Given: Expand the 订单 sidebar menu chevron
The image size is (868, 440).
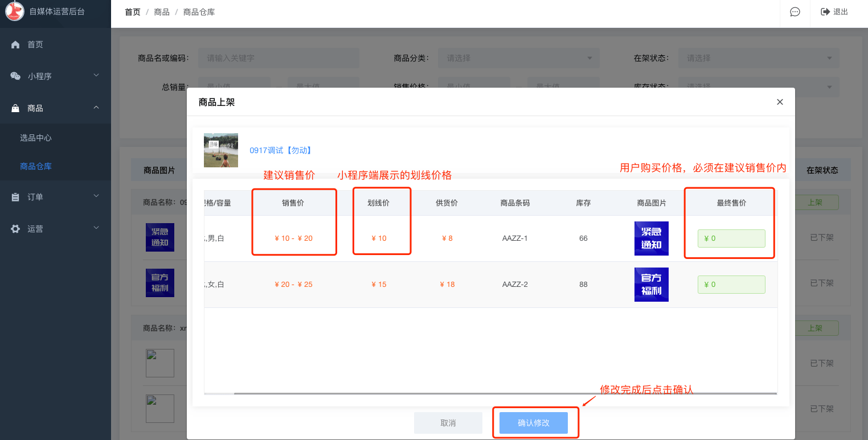Looking at the screenshot, I should (x=96, y=196).
